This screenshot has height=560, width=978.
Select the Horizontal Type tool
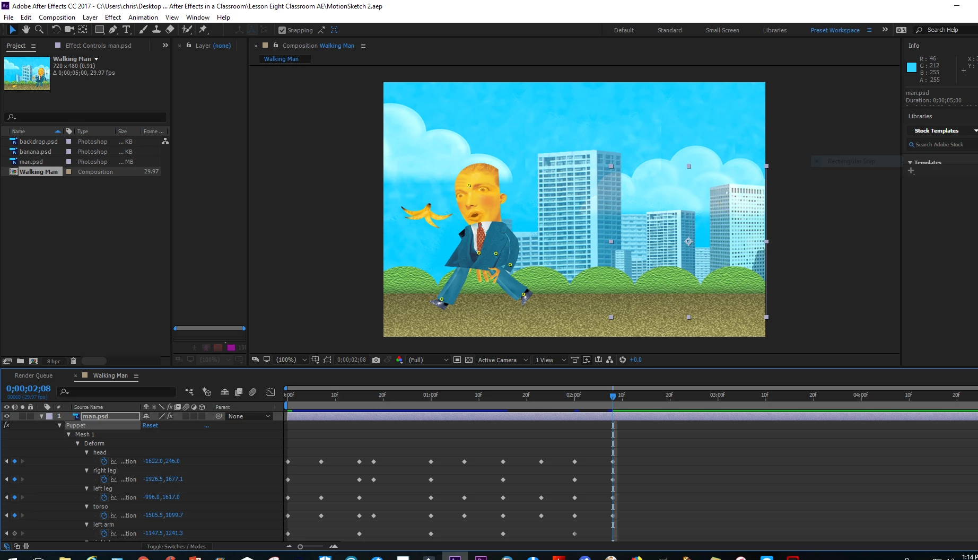click(126, 30)
